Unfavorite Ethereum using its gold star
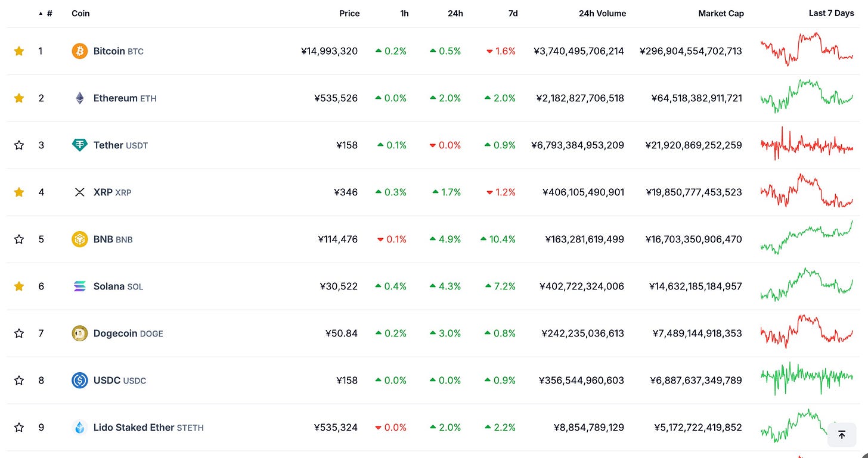The height and width of the screenshot is (458, 868). 19,98
